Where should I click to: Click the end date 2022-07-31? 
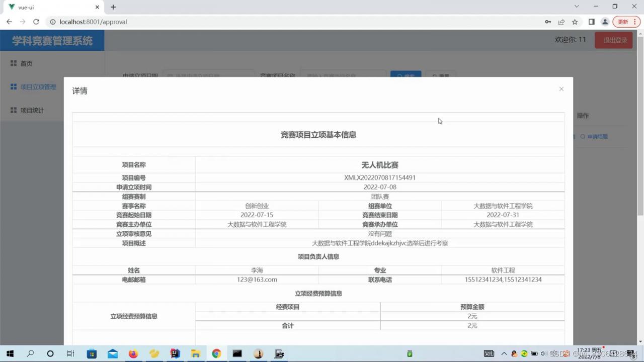pos(503,215)
